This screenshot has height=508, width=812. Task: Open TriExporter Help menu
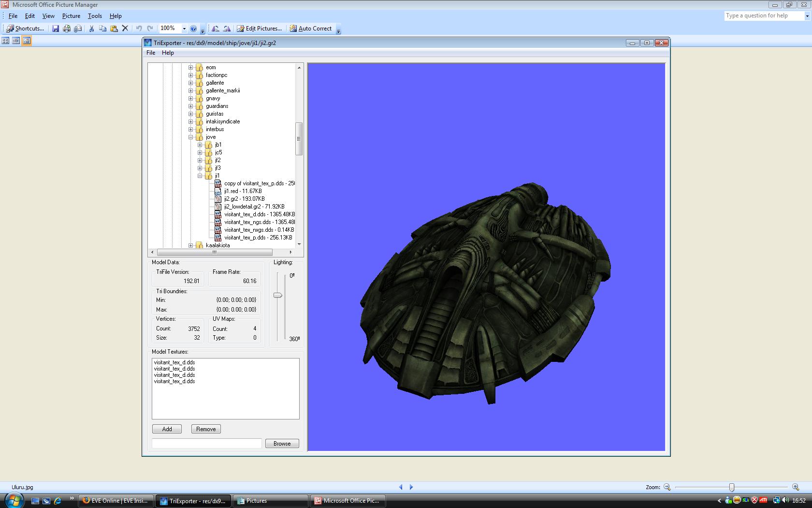tap(168, 53)
